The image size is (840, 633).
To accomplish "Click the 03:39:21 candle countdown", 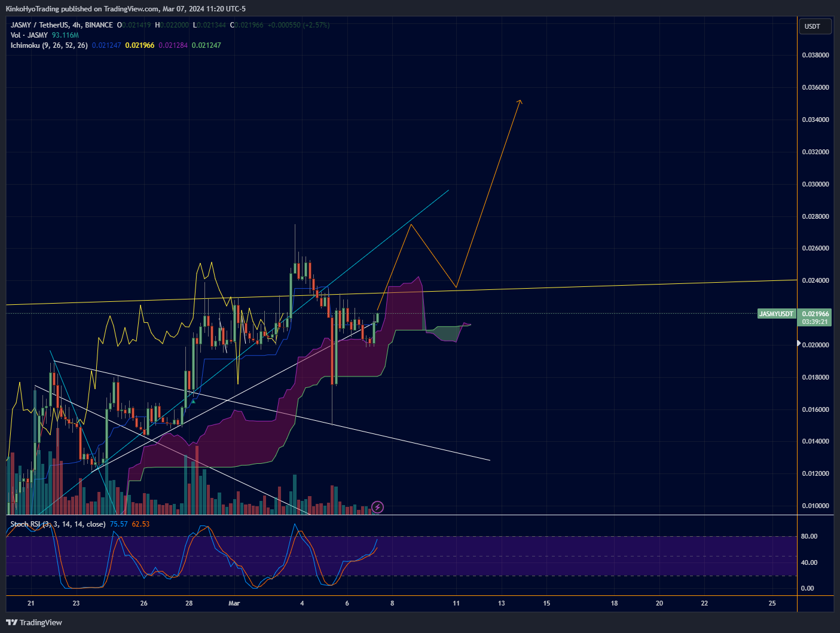I will coord(815,322).
